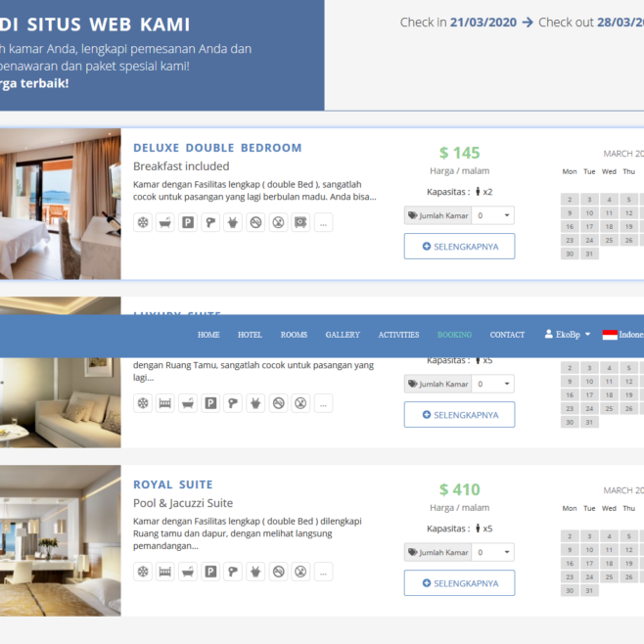Screen dimensions: 644x644
Task: Expand more amenities ellipsis for Deluxe Double Bedroom
Action: 323,222
